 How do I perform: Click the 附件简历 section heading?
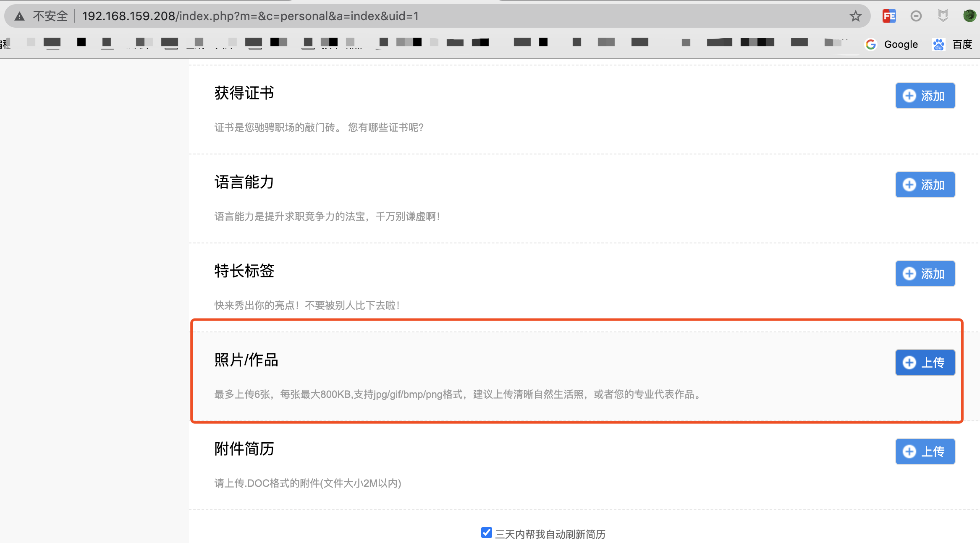point(244,449)
